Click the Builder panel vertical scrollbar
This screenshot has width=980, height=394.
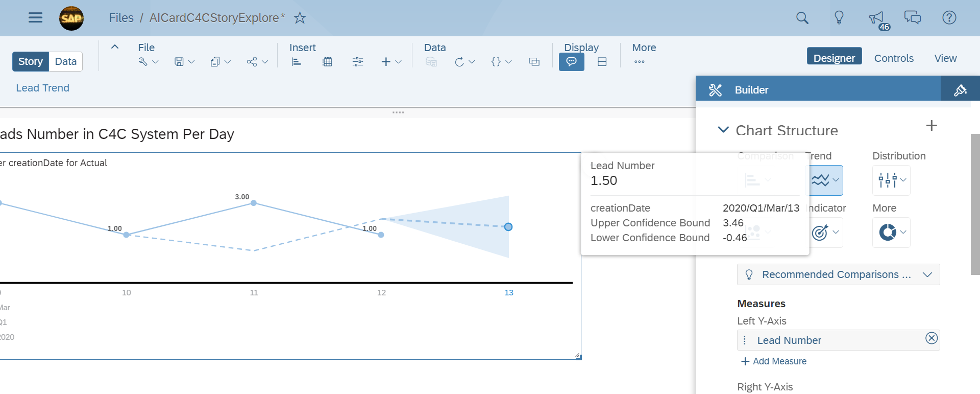[x=975, y=204]
